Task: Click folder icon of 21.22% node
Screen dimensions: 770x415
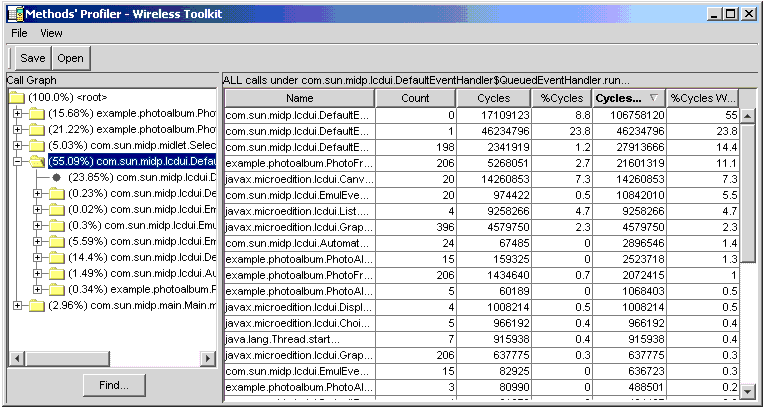Action: (x=37, y=130)
